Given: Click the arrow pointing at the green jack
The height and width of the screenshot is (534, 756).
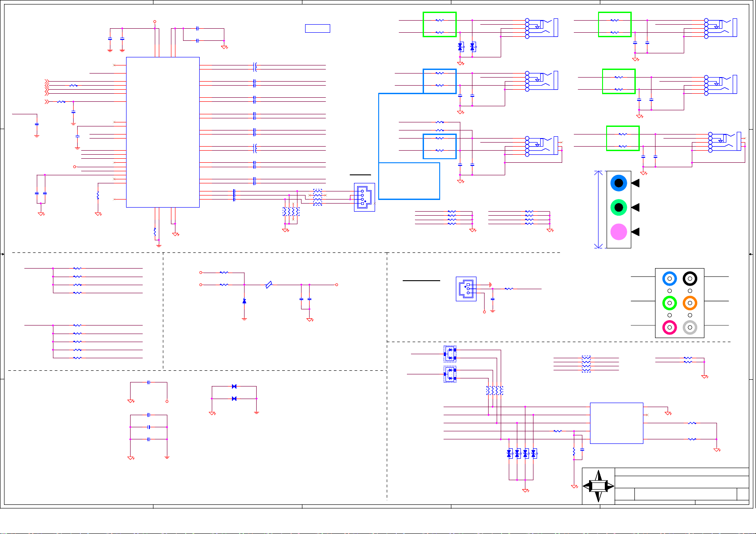Looking at the screenshot, I should coord(635,208).
